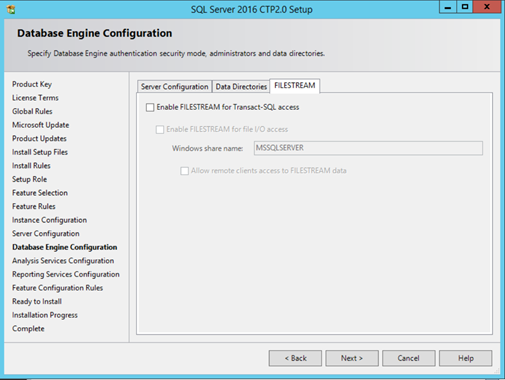Click the Windows share name field

click(368, 148)
